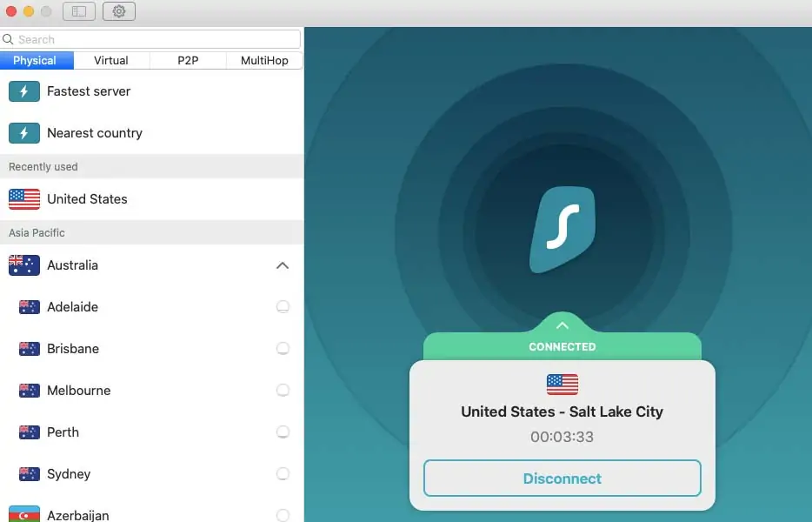Switch to the Physical tab
This screenshot has width=812, height=522.
click(x=37, y=60)
